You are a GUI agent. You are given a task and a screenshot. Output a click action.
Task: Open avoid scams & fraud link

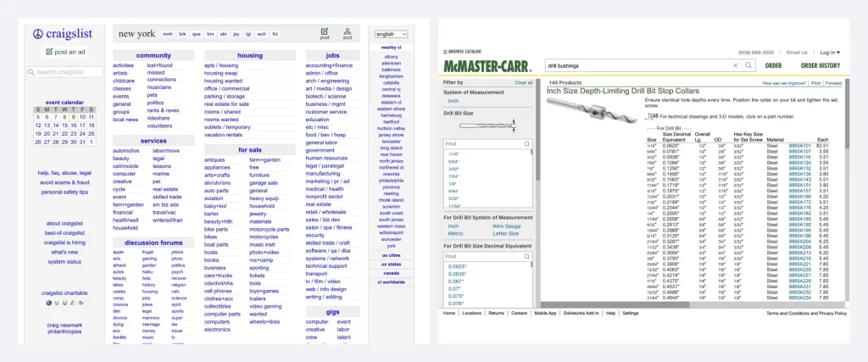[x=64, y=182]
